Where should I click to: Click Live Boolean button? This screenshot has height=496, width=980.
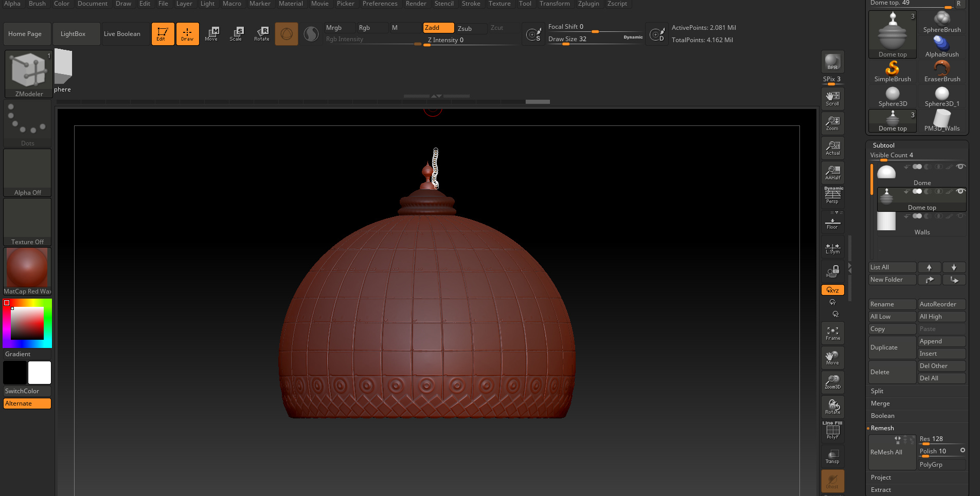[126, 34]
